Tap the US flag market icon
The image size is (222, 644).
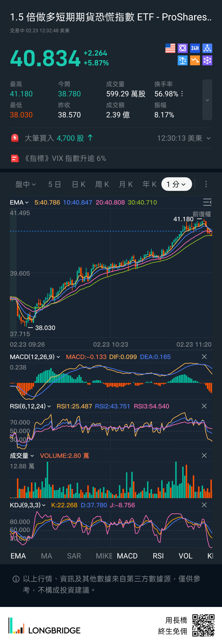pyautogui.click(x=170, y=48)
